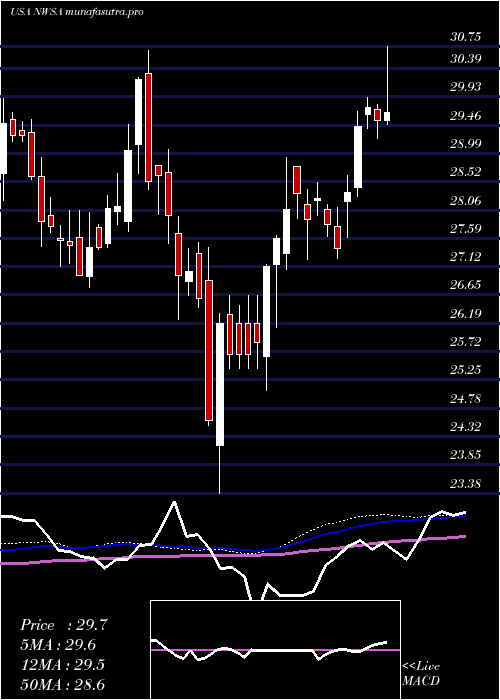Click the "Price : 29.7" readout
Screen dimensions: 500x700
pyautogui.click(x=64, y=625)
